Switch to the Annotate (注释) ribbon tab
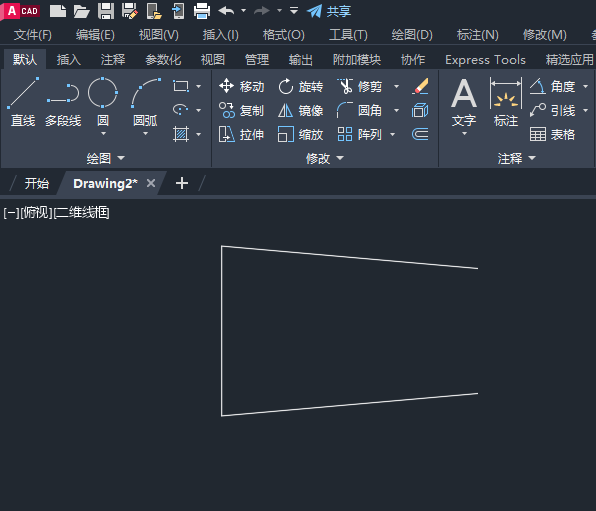The width and height of the screenshot is (596, 511). coord(113,60)
